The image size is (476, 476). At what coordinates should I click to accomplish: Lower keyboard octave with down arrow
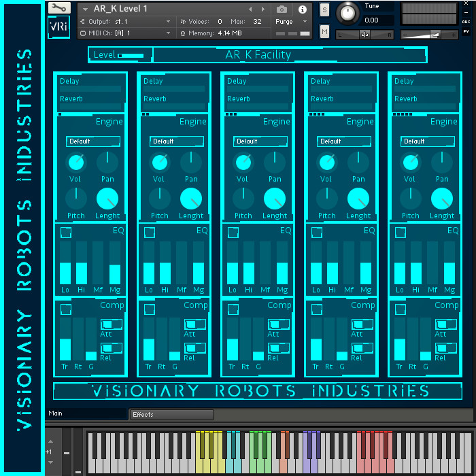coord(51,462)
